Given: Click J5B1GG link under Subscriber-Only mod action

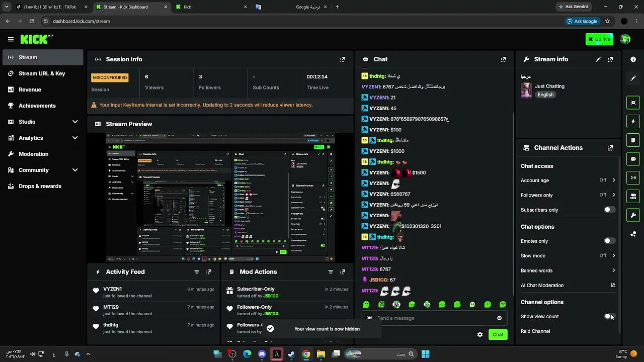Looking at the screenshot, I should pyautogui.click(x=271, y=296).
